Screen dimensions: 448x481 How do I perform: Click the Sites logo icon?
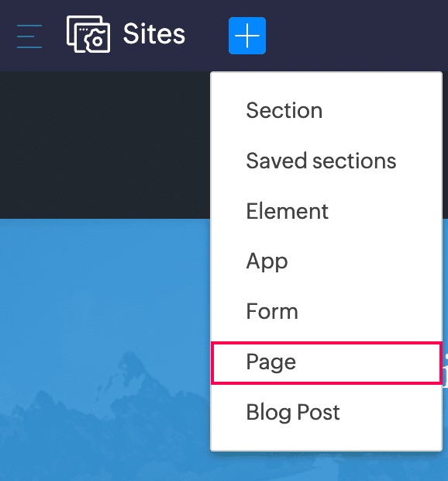88,34
